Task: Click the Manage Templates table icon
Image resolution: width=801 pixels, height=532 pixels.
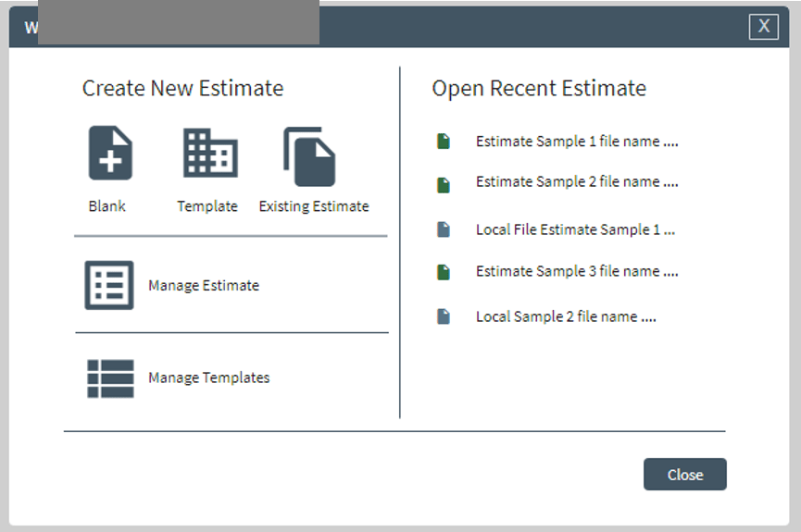Action: tap(110, 377)
